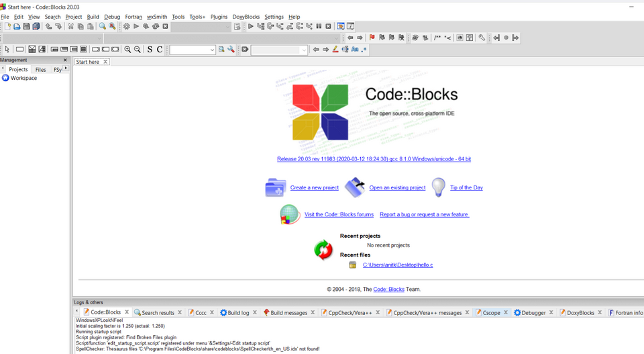
Task: Close the Start here tab
Action: [x=105, y=62]
